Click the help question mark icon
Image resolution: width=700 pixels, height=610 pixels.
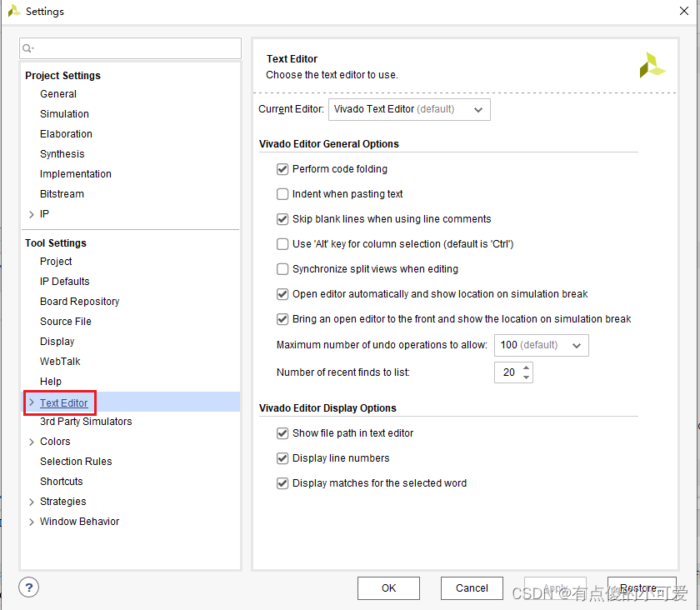point(29,587)
